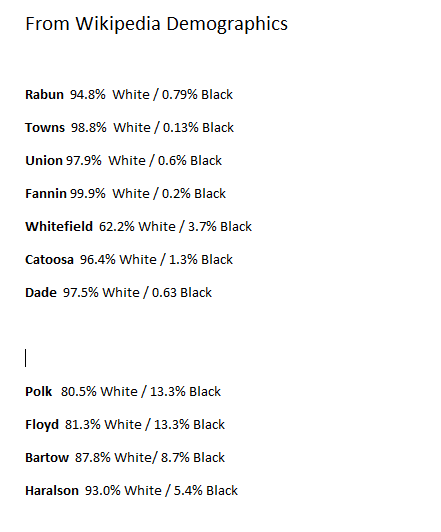Click '8.7% Black' in the Bartow line

click(x=193, y=457)
